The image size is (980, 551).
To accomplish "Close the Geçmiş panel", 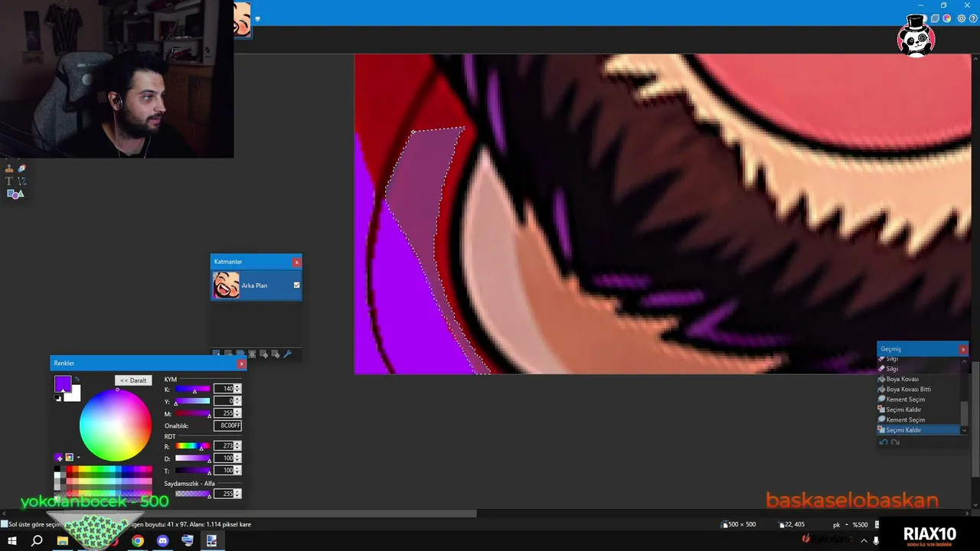I will (x=963, y=349).
